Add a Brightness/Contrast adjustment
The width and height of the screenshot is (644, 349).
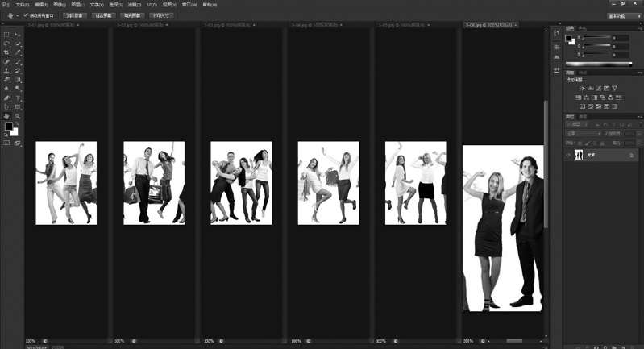tap(583, 89)
